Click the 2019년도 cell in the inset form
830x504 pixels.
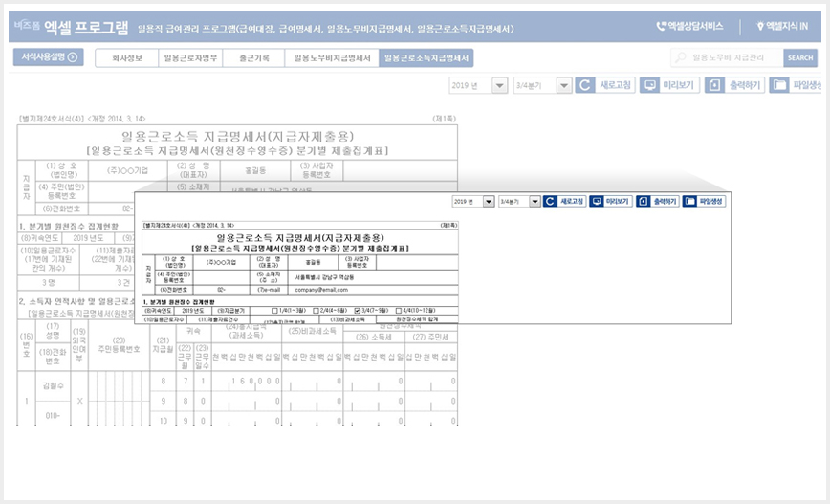point(192,311)
